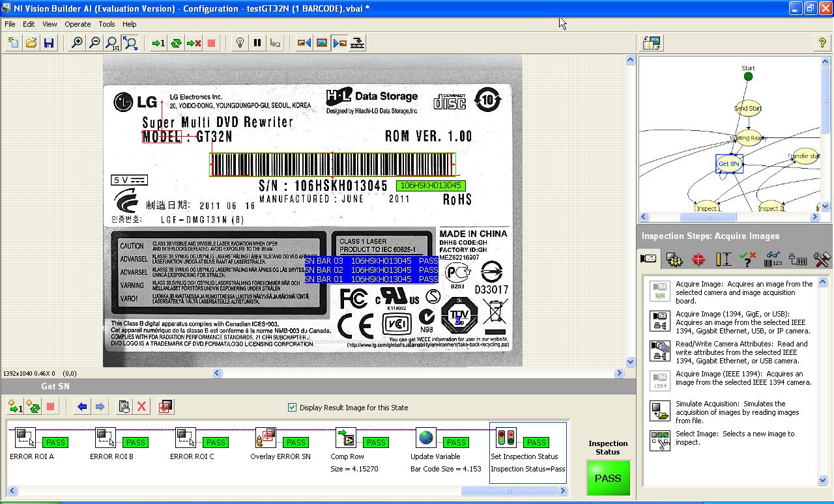This screenshot has height=504, width=834.
Task: Open the branching icon at toolbar end
Action: (357, 43)
